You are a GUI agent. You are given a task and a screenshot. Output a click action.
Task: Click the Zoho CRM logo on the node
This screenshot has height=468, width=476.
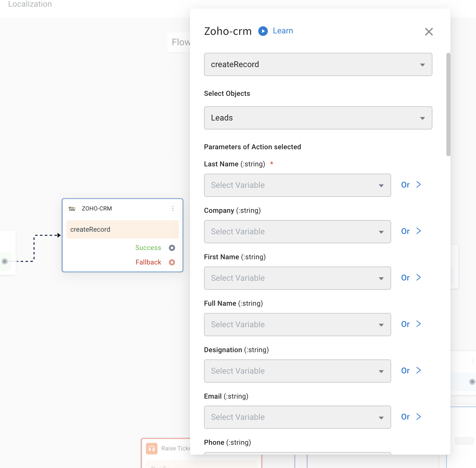tap(72, 208)
